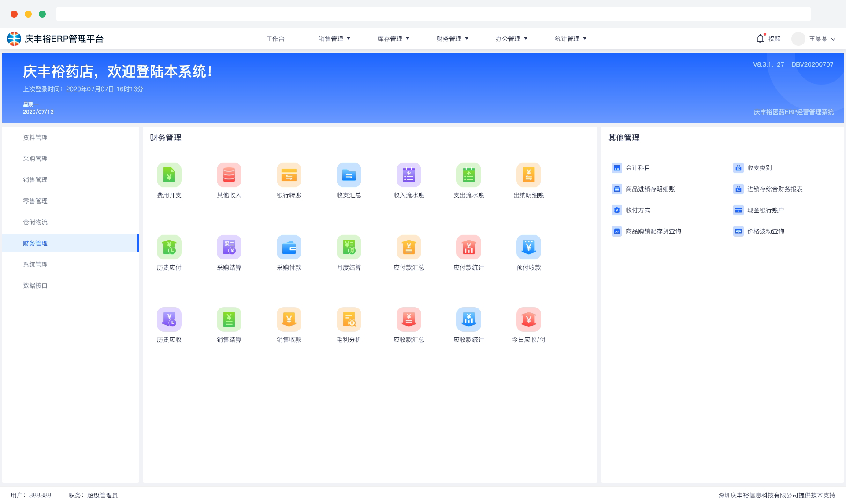Open the 销售结算 icon
Image resolution: width=846 pixels, height=504 pixels.
point(229,319)
